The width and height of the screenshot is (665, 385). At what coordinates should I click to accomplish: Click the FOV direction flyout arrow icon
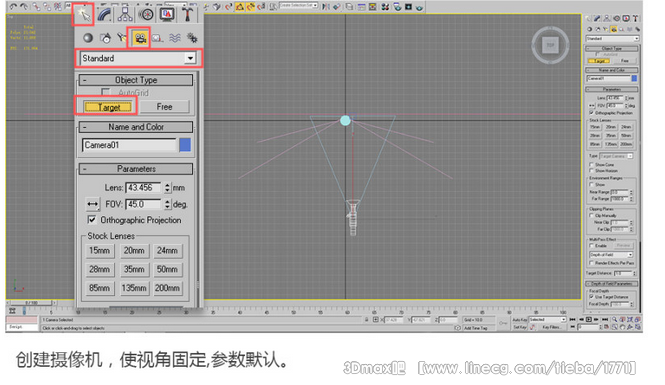click(x=92, y=204)
